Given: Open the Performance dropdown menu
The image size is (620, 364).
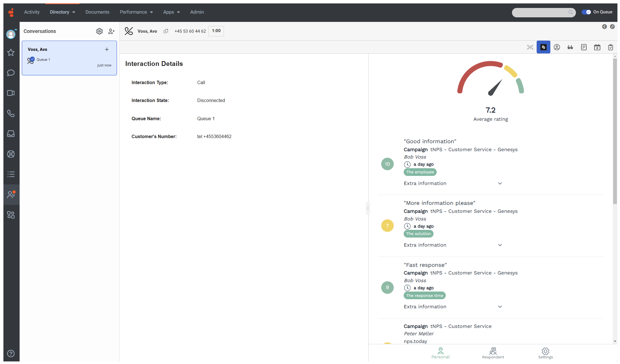Looking at the screenshot, I should pyautogui.click(x=136, y=12).
